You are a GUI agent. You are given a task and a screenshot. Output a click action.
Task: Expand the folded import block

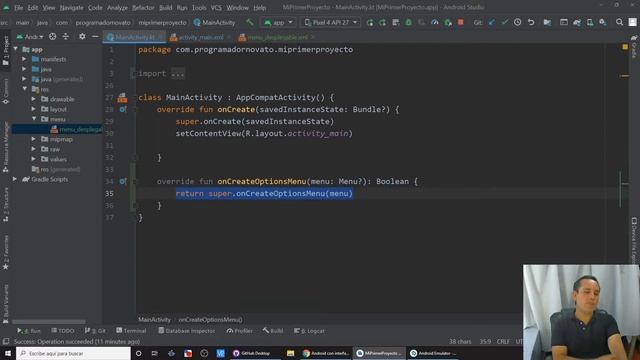pos(178,73)
